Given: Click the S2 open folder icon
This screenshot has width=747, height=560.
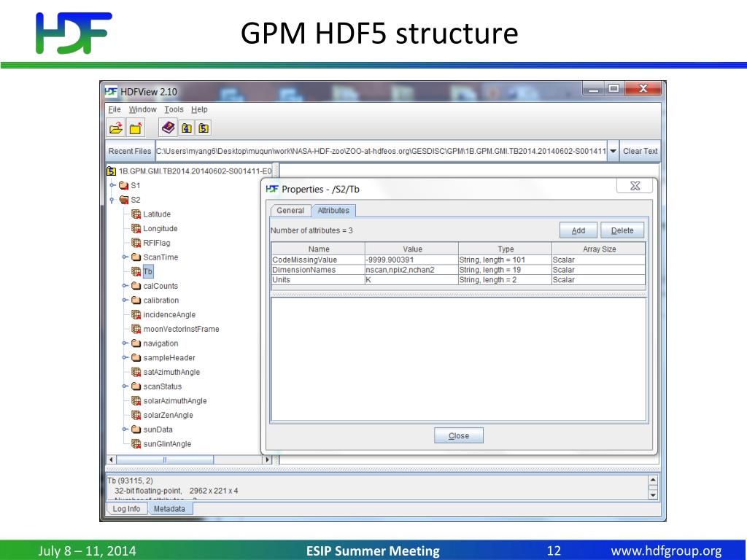Looking at the screenshot, I should pos(124,200).
